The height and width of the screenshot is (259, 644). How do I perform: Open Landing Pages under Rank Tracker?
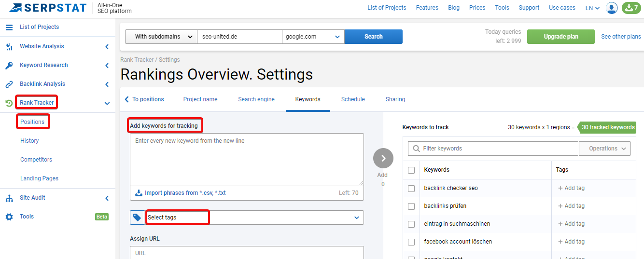click(39, 178)
